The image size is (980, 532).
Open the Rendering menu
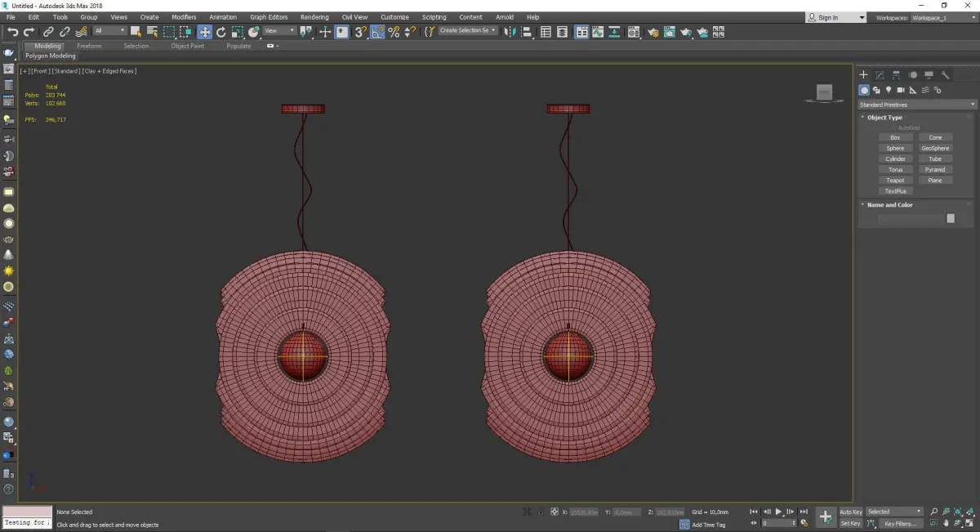(314, 17)
